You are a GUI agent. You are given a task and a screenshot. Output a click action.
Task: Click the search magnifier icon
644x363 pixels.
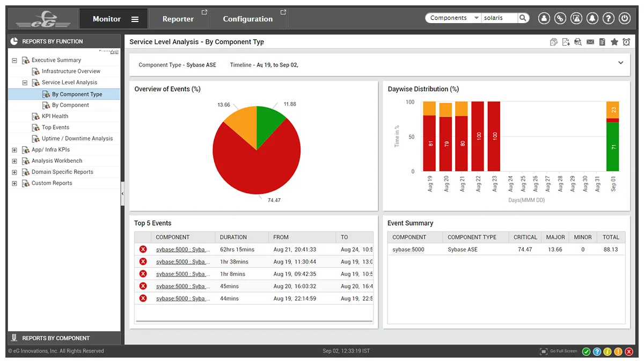(x=523, y=18)
